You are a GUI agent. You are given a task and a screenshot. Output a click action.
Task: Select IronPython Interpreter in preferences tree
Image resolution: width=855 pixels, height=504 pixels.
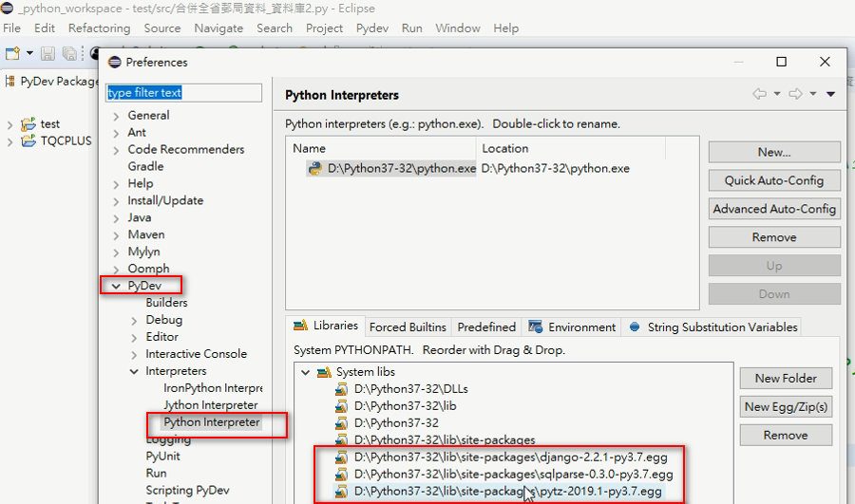point(213,388)
